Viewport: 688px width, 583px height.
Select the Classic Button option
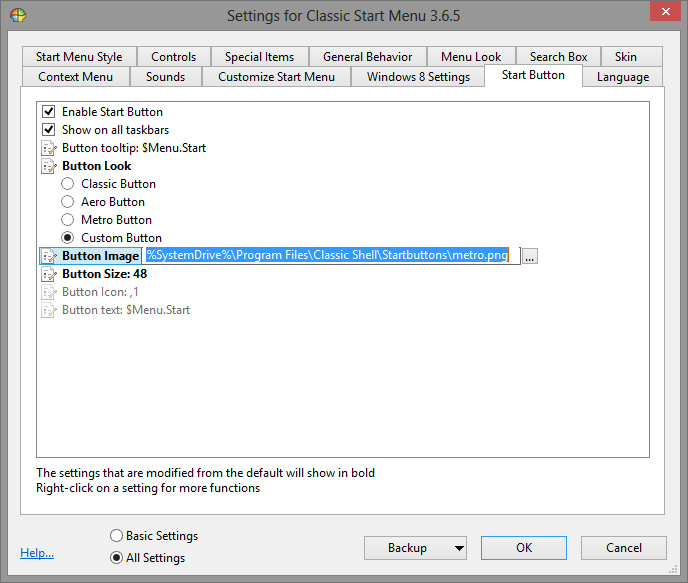[x=68, y=184]
